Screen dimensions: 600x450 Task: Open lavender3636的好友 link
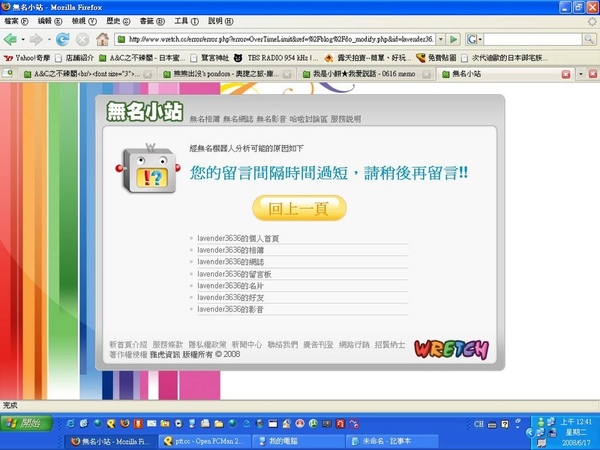coord(230,298)
